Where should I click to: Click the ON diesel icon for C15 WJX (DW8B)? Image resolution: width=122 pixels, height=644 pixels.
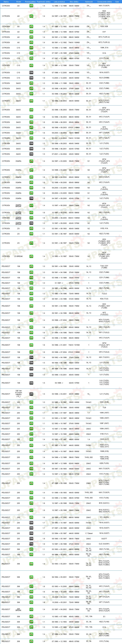(31, 78)
